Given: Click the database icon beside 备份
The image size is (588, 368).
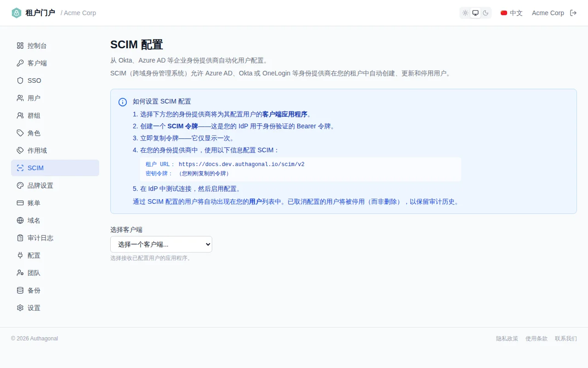Looking at the screenshot, I should [20, 290].
